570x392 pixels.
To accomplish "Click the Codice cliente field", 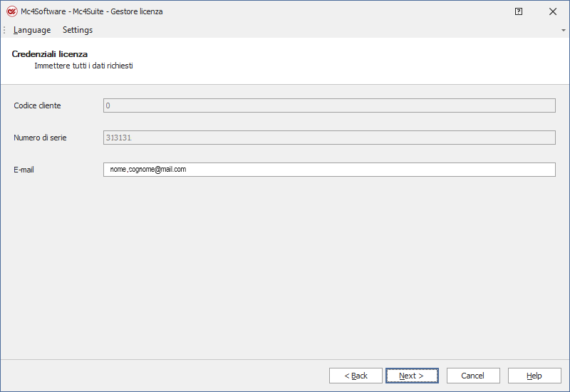I will tap(329, 105).
